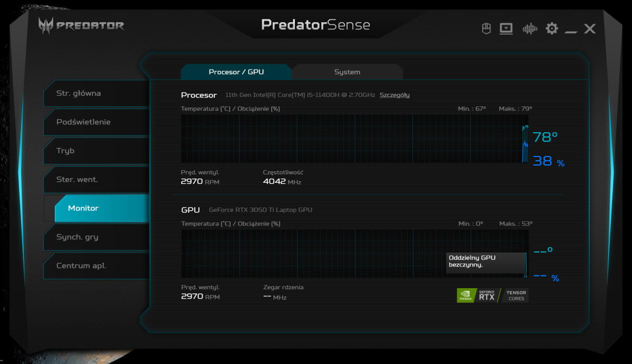Minimize the PredatorSense window
This screenshot has width=632, height=364.
[x=570, y=29]
